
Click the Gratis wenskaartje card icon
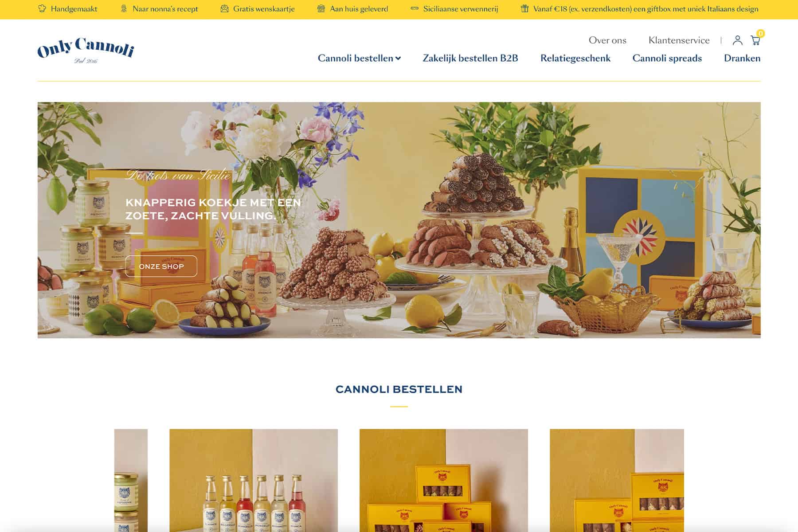point(225,8)
